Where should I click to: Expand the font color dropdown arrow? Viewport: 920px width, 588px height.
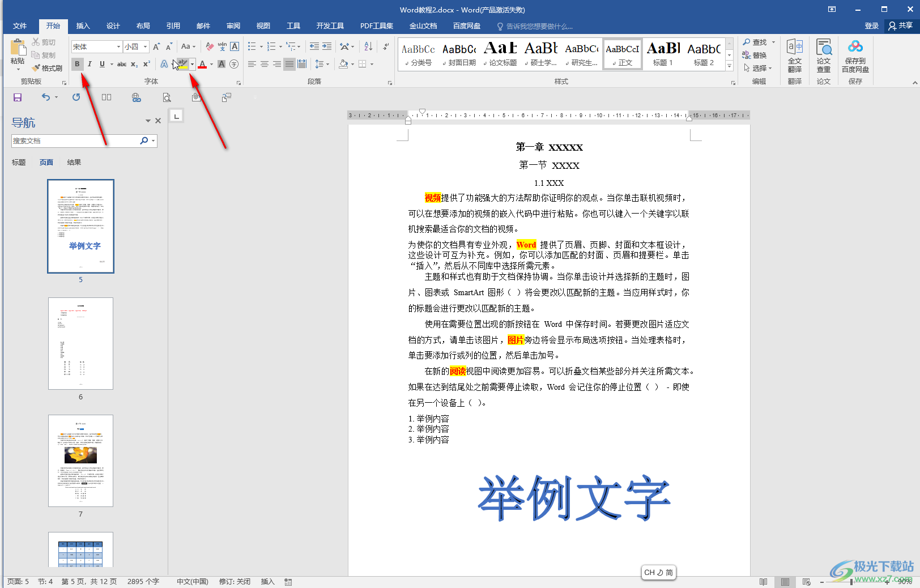click(x=211, y=64)
